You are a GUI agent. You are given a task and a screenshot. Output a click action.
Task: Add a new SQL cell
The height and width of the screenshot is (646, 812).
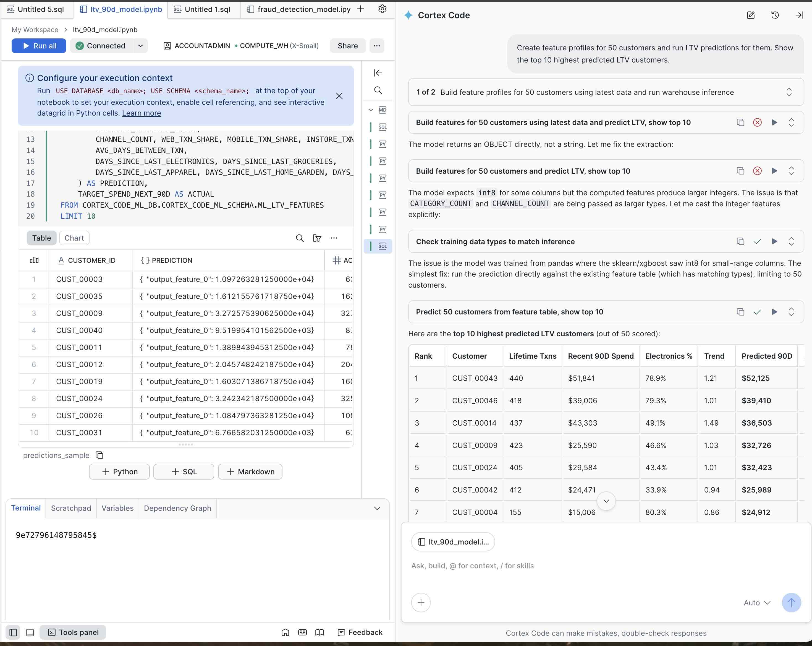tap(184, 472)
